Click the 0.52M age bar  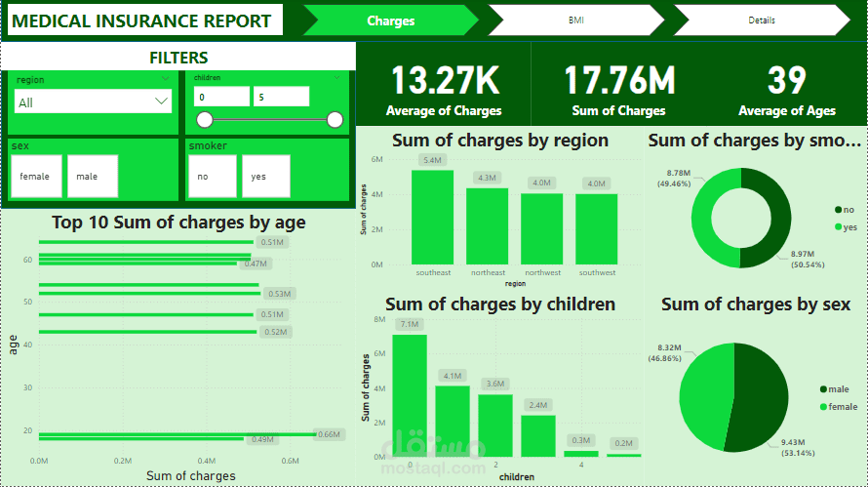coord(148,332)
